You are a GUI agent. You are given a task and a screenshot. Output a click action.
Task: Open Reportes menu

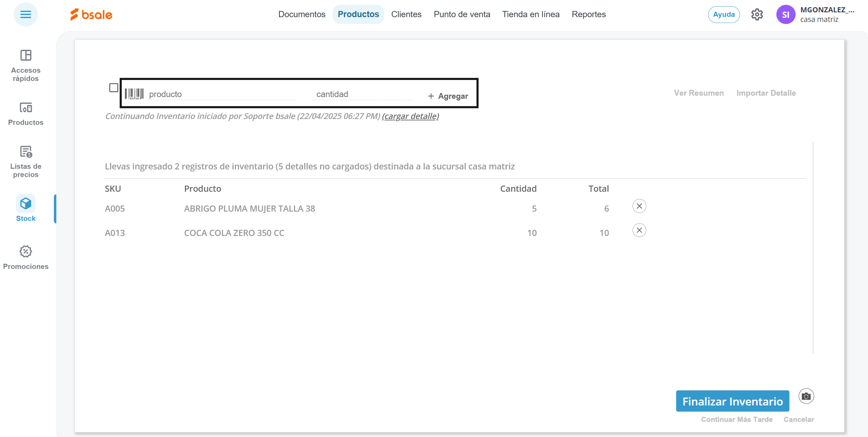click(x=589, y=14)
